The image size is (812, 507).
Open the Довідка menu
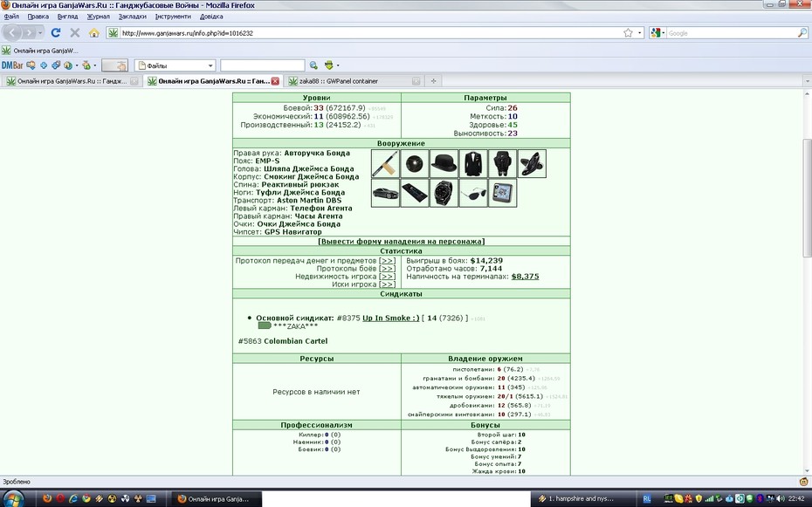211,17
